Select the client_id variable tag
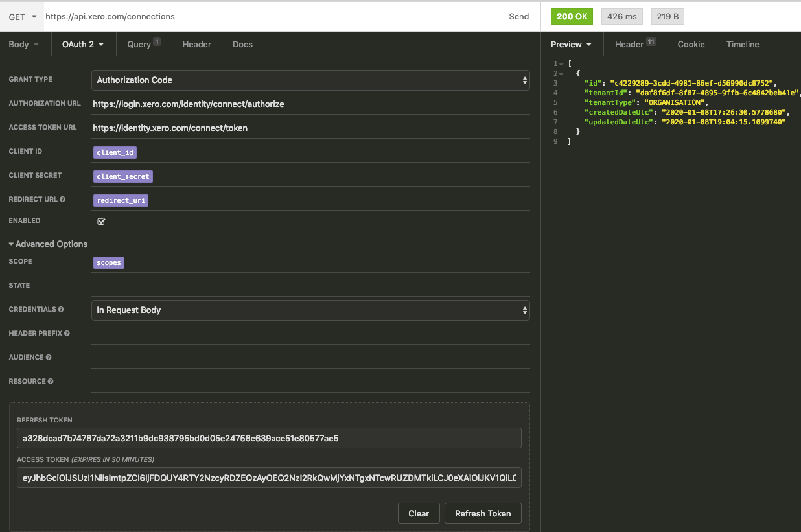Screen dimensions: 801x532 [x=115, y=152]
